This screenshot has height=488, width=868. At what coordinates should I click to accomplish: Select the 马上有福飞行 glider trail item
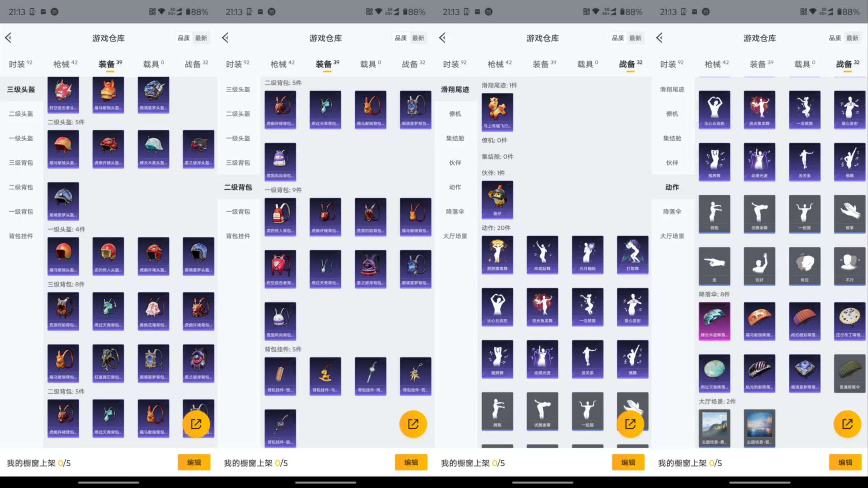point(497,112)
